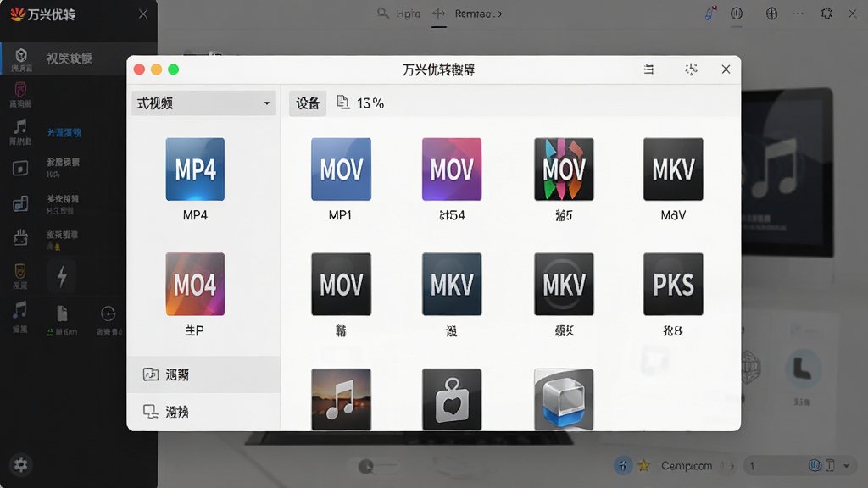Click the cube icon at sidebar top
Viewport: 868px width, 488px height.
[21, 55]
